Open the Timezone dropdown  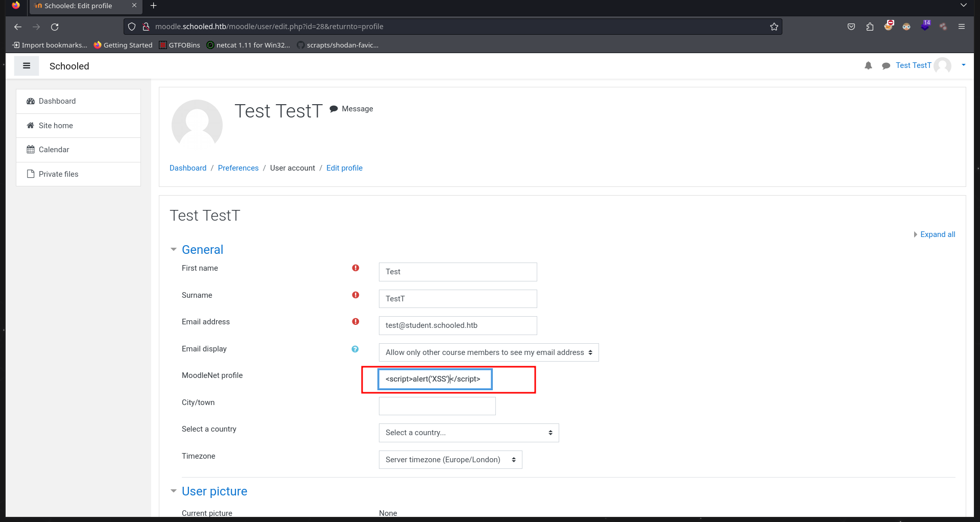pos(450,460)
